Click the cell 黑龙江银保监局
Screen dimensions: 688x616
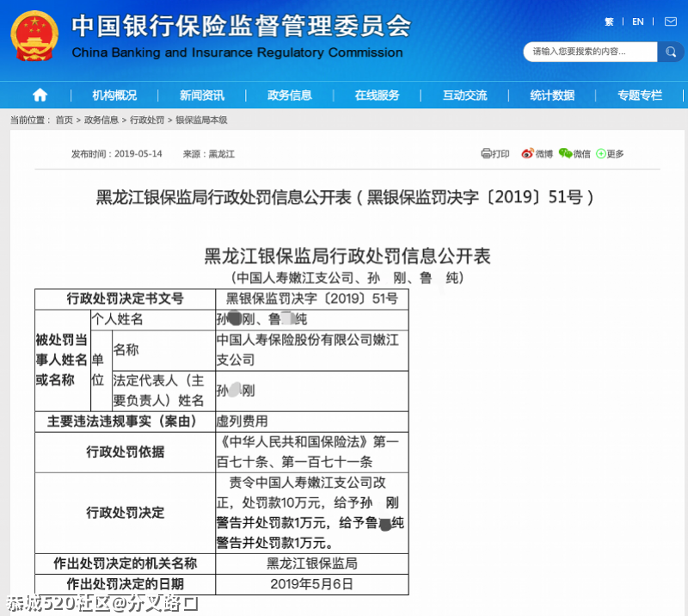[x=312, y=564]
